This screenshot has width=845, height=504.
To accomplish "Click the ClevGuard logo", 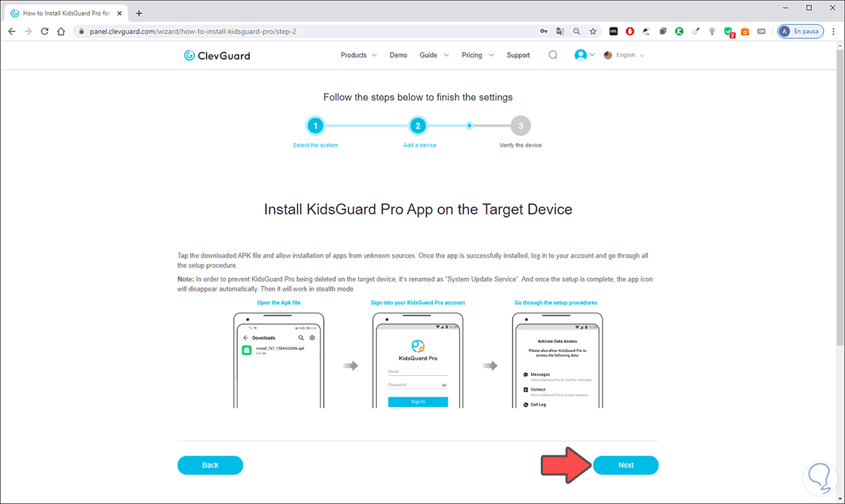I will tap(217, 55).
